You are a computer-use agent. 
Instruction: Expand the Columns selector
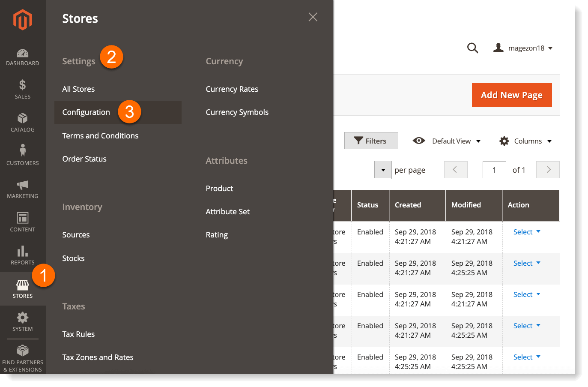525,141
